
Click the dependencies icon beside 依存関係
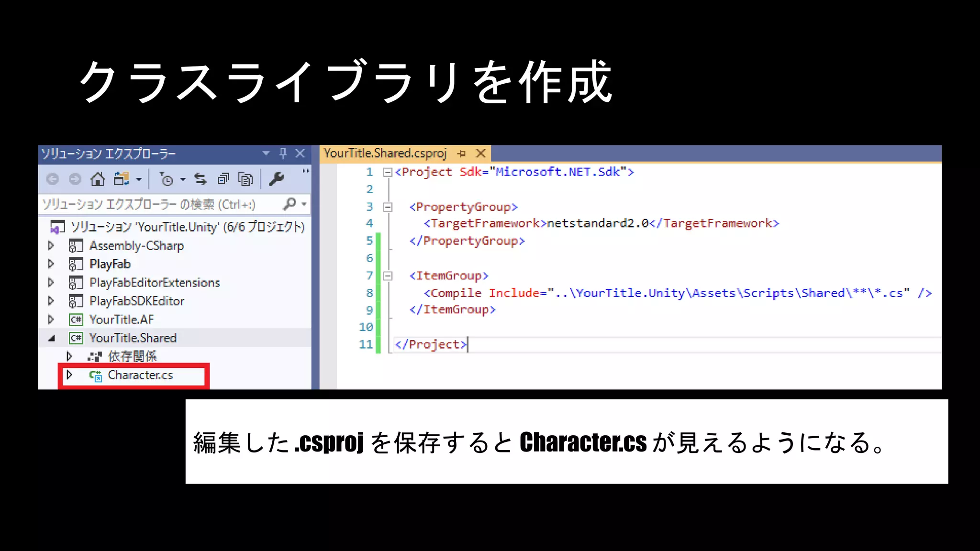95,357
